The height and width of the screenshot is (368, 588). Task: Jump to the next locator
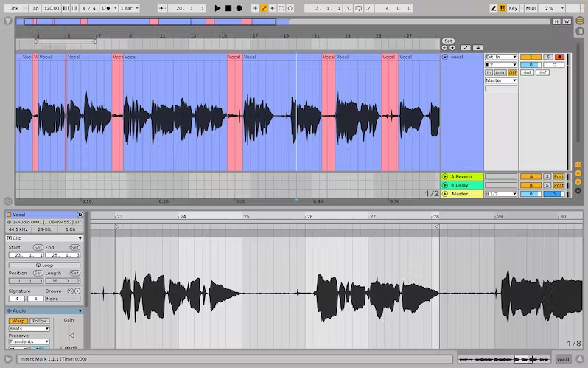(x=452, y=48)
